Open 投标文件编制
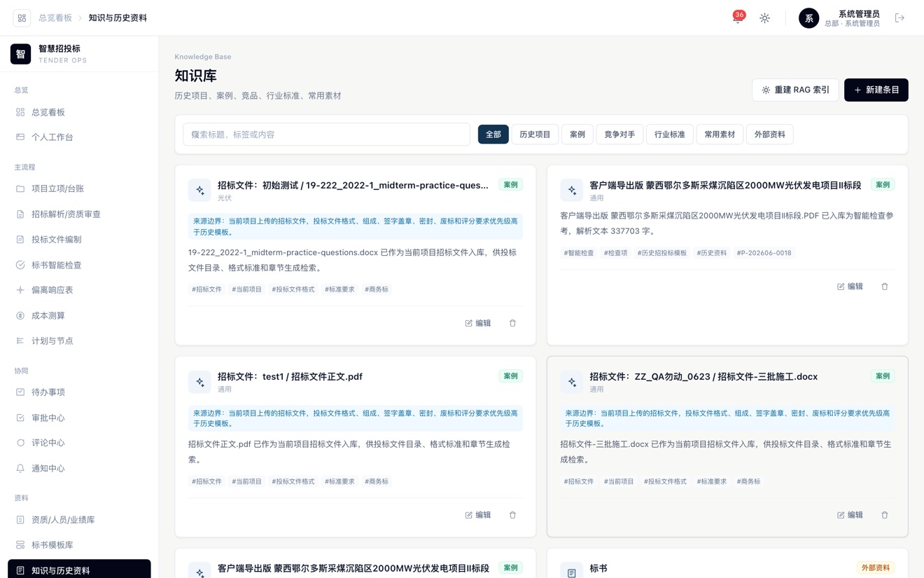The width and height of the screenshot is (924, 578). [x=79, y=240]
